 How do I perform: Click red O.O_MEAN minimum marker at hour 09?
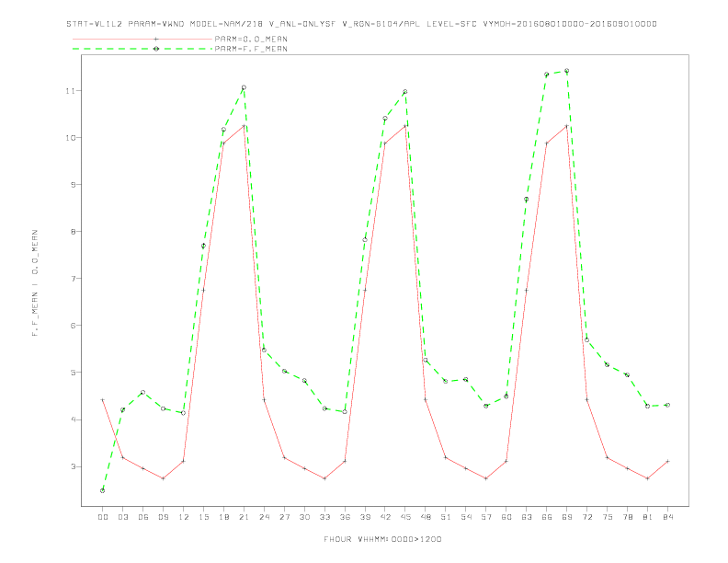163,478
